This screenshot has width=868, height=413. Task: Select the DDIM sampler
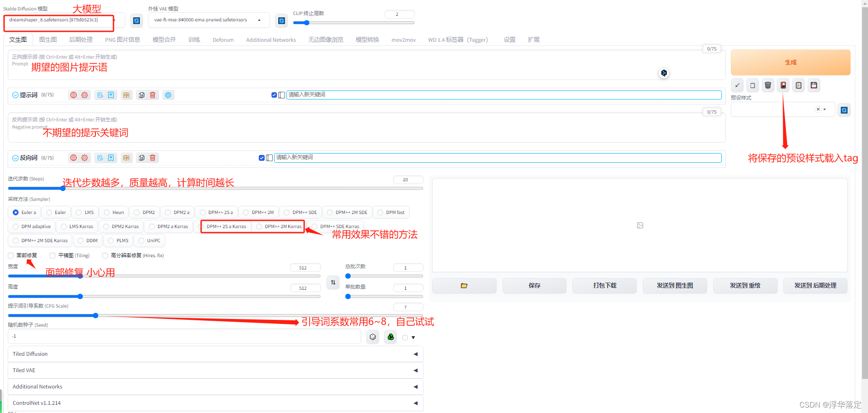pyautogui.click(x=87, y=240)
